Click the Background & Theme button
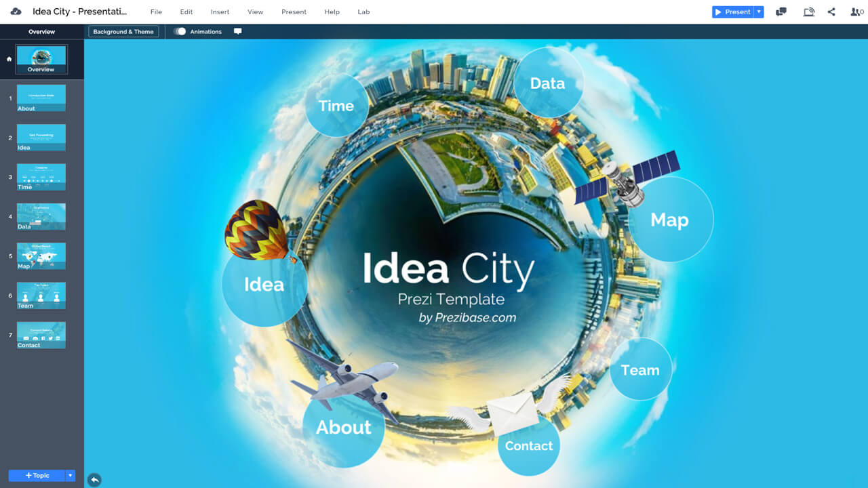 [123, 31]
